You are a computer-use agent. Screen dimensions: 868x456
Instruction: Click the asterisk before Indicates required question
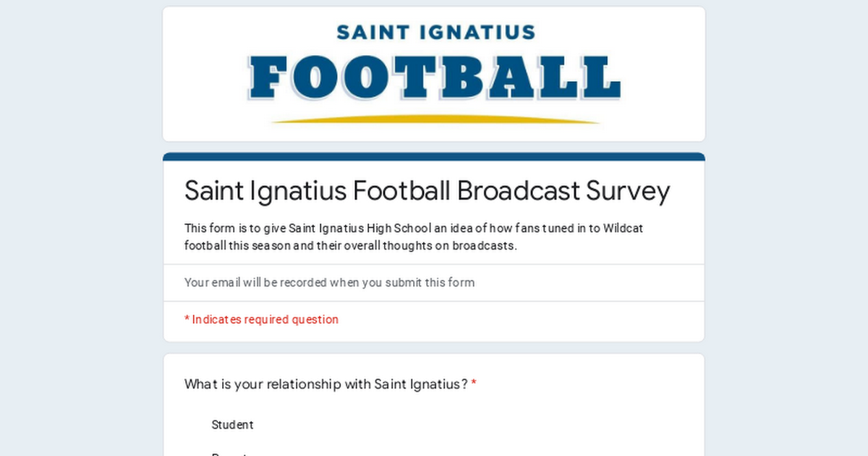tap(187, 319)
